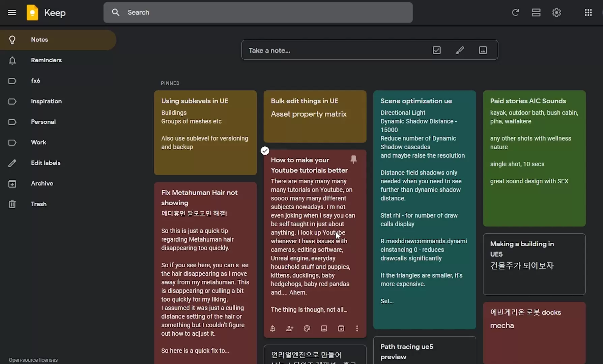Click the PINNED section label
This screenshot has width=603, height=364.
tap(170, 83)
